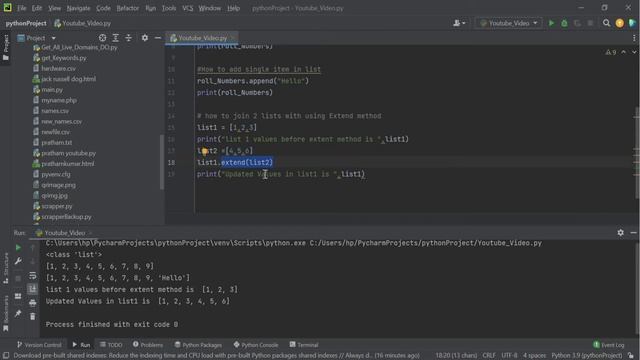Print the console output

(x=33, y=303)
